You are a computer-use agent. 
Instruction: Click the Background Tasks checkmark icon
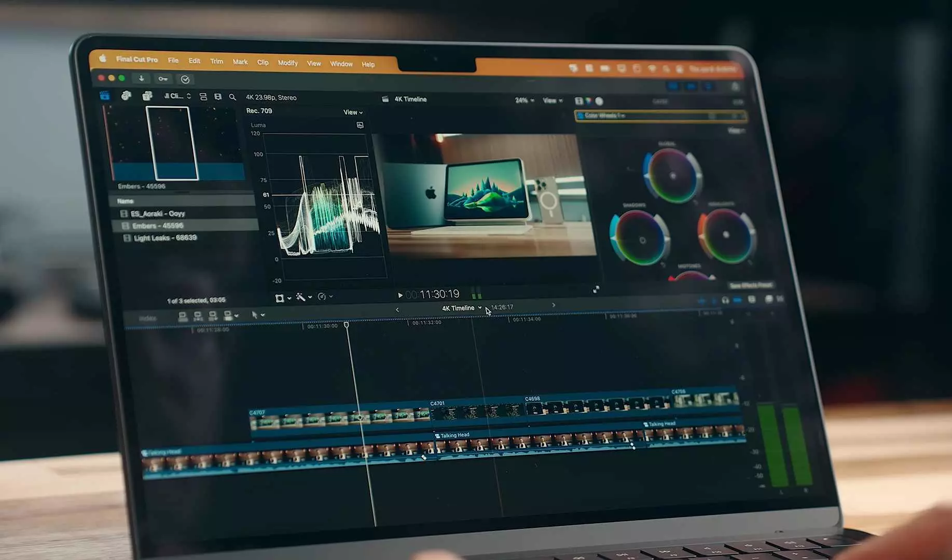(185, 79)
